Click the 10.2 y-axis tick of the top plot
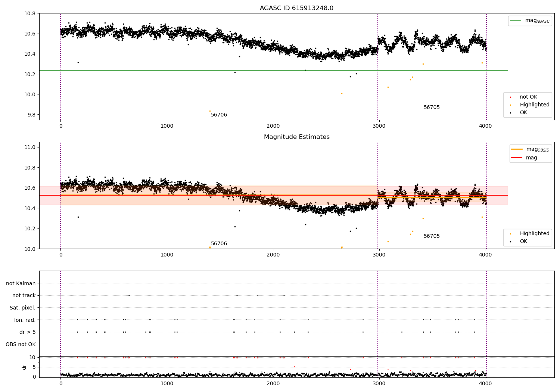 coord(30,74)
